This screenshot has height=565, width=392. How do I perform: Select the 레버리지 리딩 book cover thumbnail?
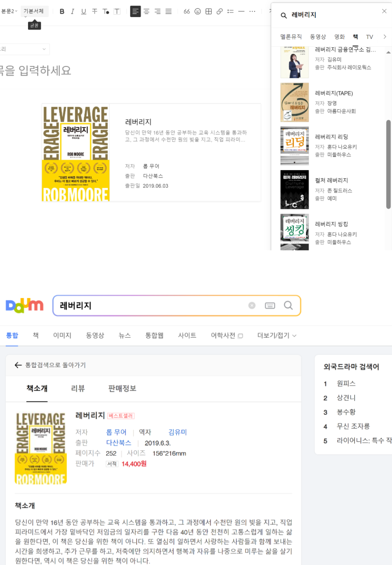[x=294, y=146]
